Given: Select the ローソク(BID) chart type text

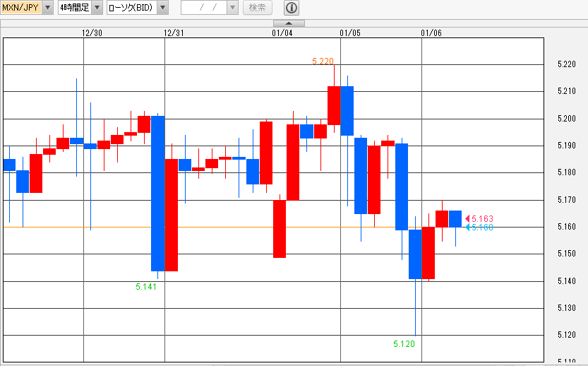Looking at the screenshot, I should coord(131,8).
